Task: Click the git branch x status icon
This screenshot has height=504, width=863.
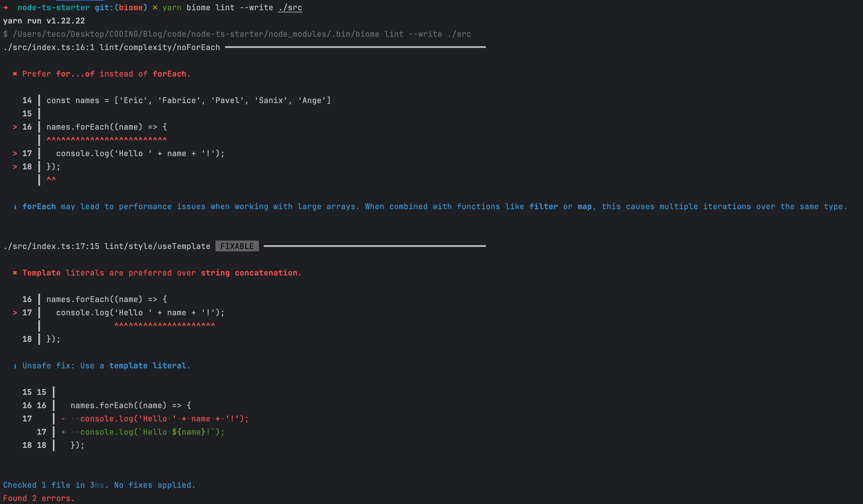Action: click(155, 7)
